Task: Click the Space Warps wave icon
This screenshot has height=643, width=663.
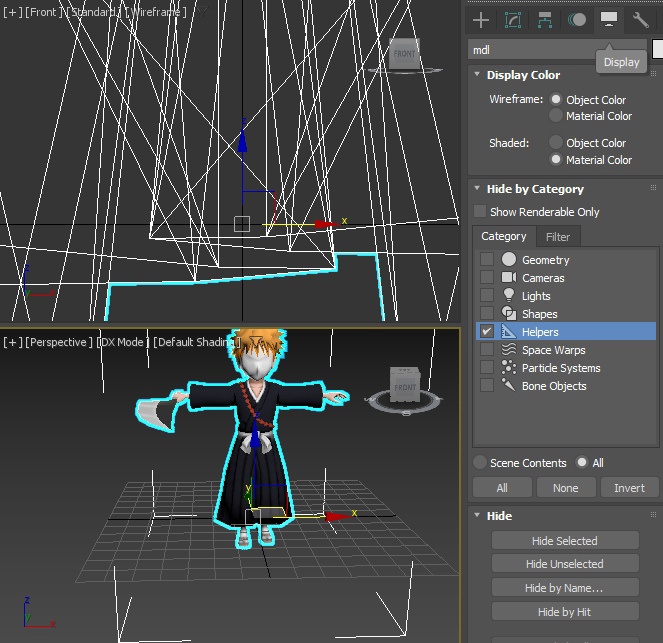Action: [x=509, y=349]
